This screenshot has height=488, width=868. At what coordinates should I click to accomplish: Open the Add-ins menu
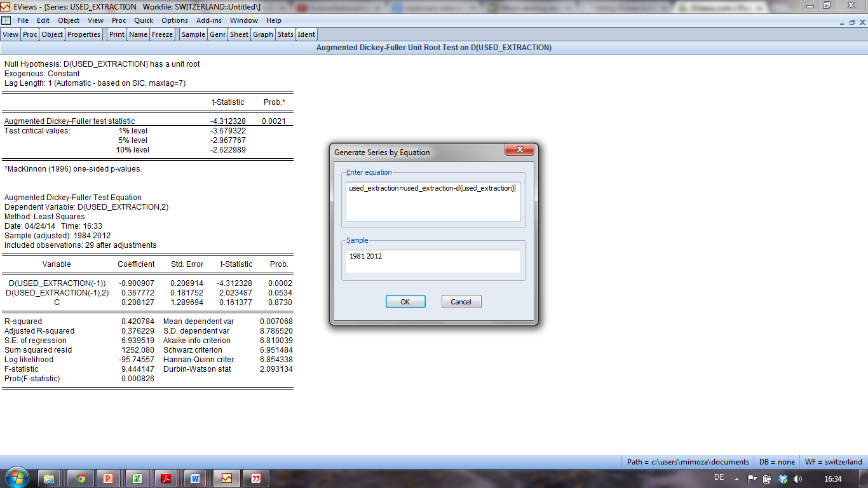(208, 20)
